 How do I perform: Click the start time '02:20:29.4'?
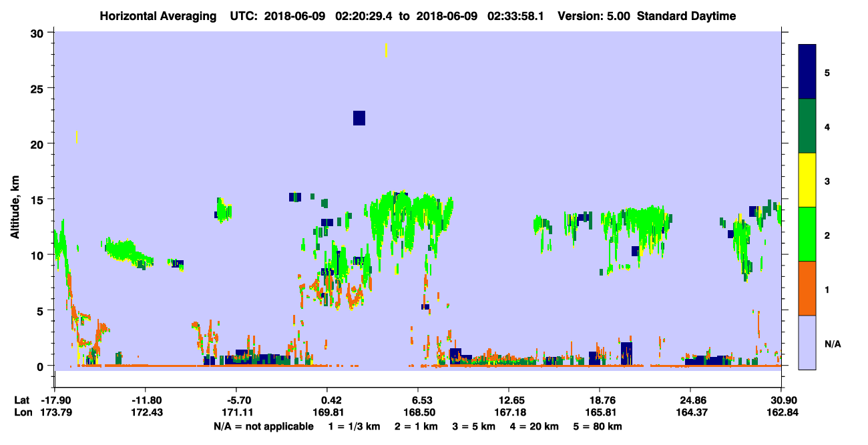365,16
